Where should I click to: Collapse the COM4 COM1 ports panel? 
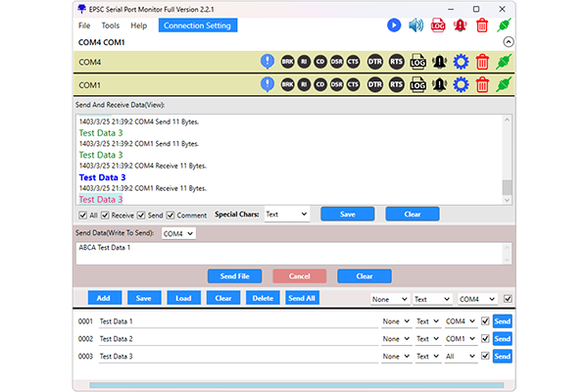tap(507, 42)
